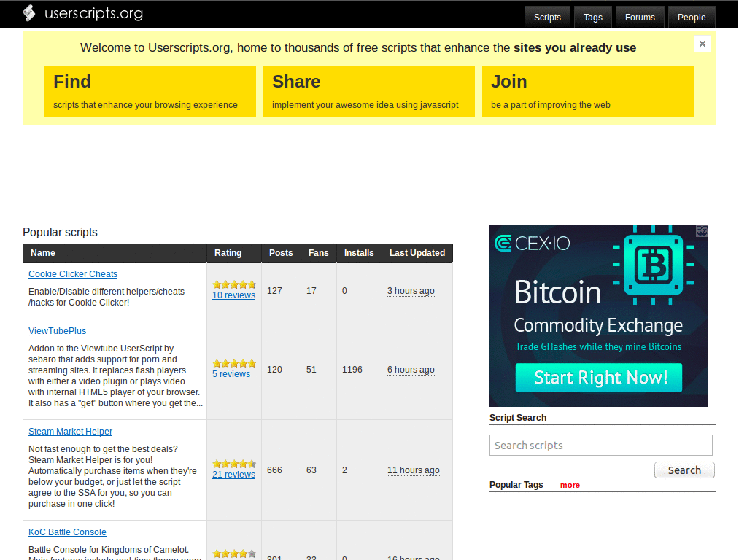This screenshot has height=560, width=747.
Task: Click the Bitcoin chip graphic in ad
Action: pyautogui.click(x=653, y=264)
